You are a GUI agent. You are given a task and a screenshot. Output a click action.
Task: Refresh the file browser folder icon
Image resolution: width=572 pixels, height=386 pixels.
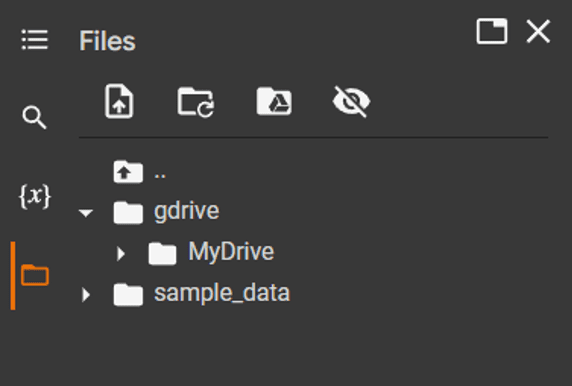(196, 102)
